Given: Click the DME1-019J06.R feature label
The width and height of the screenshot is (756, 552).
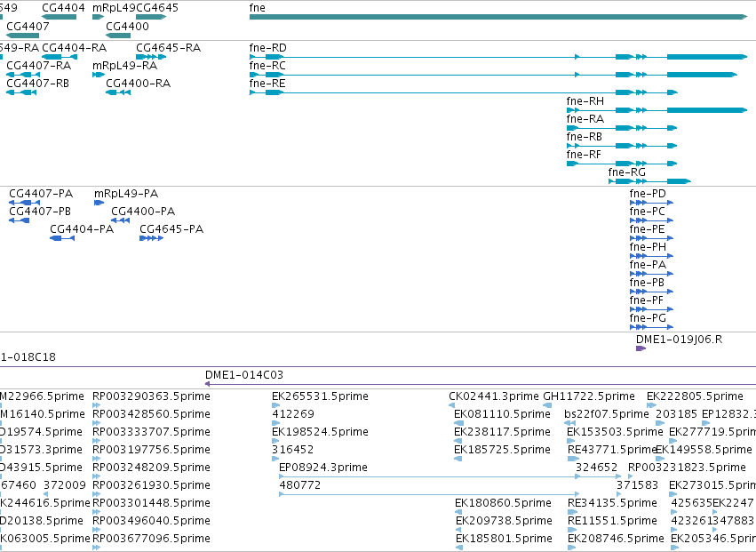Looking at the screenshot, I should click(x=679, y=340).
